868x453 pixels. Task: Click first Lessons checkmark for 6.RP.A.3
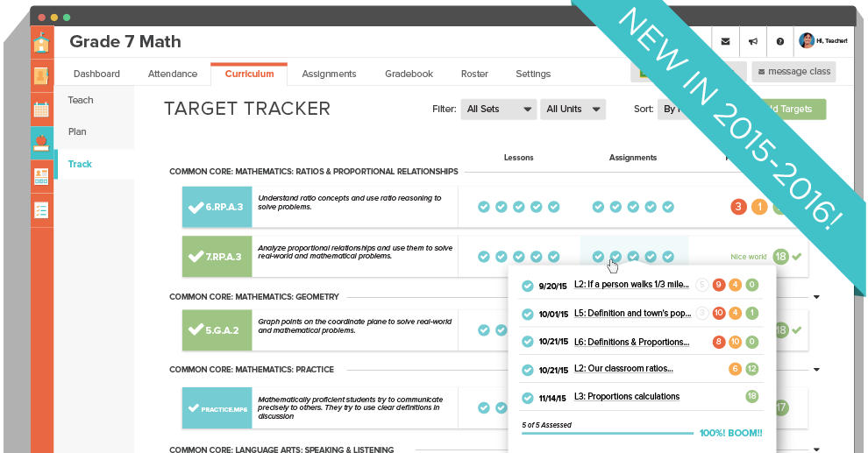pos(483,207)
